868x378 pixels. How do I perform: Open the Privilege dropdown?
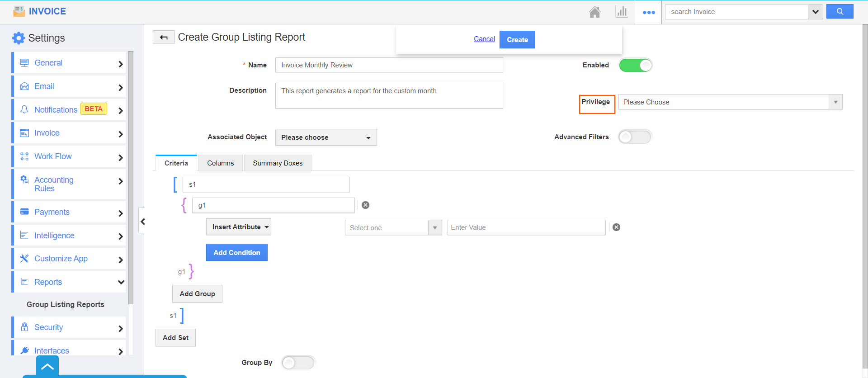tap(730, 102)
